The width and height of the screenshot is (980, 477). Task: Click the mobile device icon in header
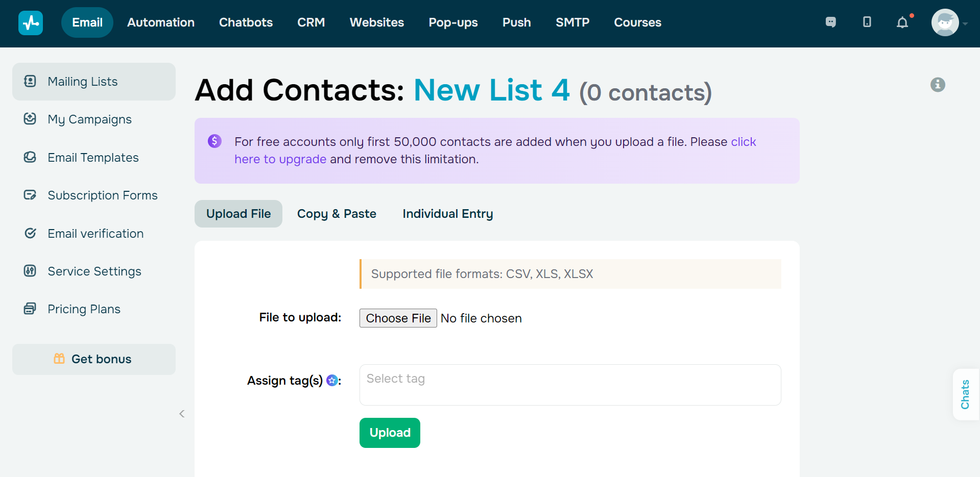click(867, 22)
